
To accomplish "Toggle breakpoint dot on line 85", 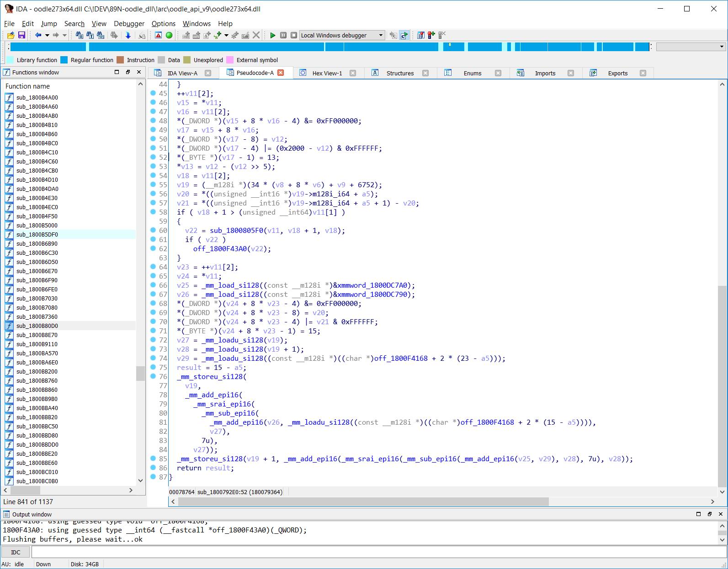I will tap(154, 458).
